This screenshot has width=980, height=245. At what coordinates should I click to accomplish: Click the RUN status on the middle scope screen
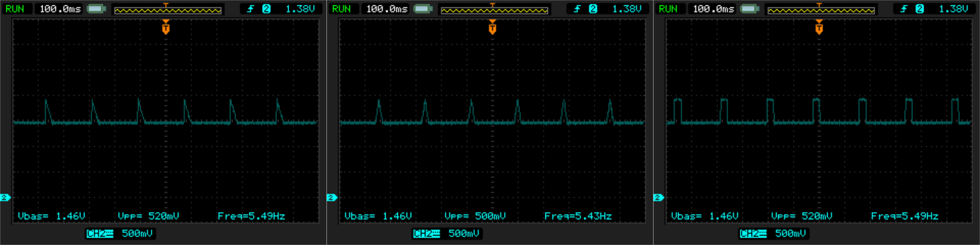(342, 9)
